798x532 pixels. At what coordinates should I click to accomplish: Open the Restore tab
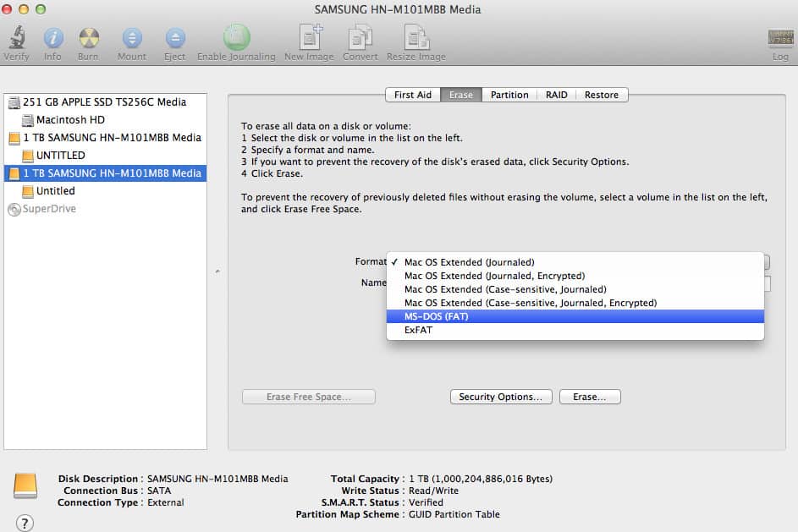(602, 95)
